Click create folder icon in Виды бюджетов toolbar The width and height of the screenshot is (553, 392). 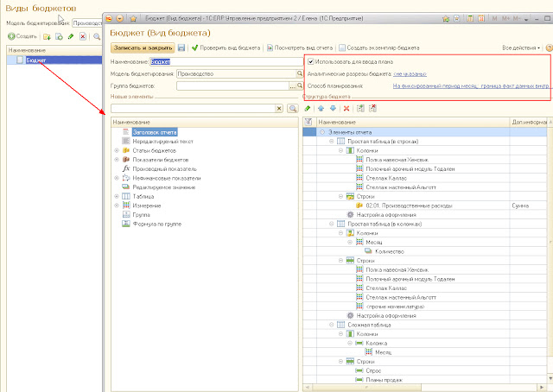coord(47,36)
